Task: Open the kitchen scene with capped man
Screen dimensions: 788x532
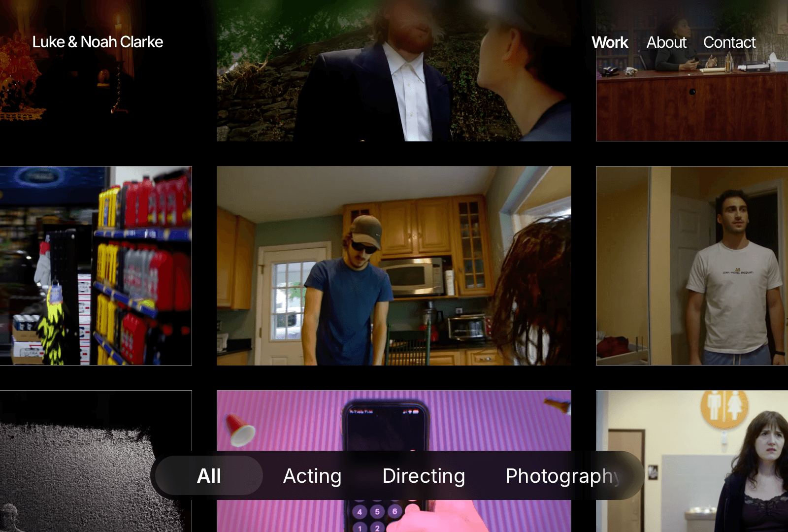Action: coord(394,266)
